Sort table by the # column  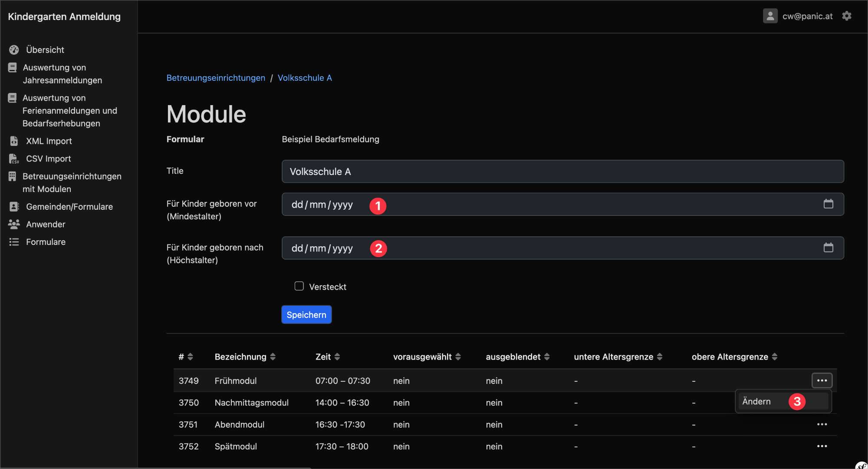tap(185, 357)
